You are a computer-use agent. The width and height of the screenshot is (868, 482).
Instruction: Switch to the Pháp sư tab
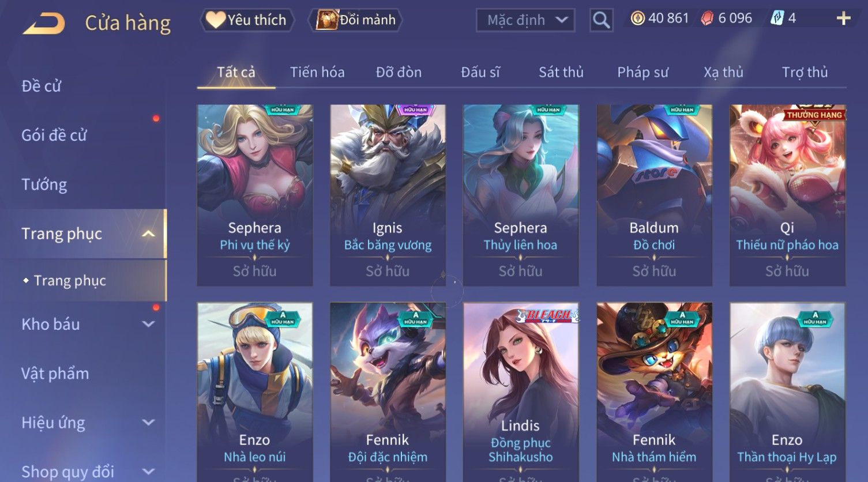(x=642, y=72)
